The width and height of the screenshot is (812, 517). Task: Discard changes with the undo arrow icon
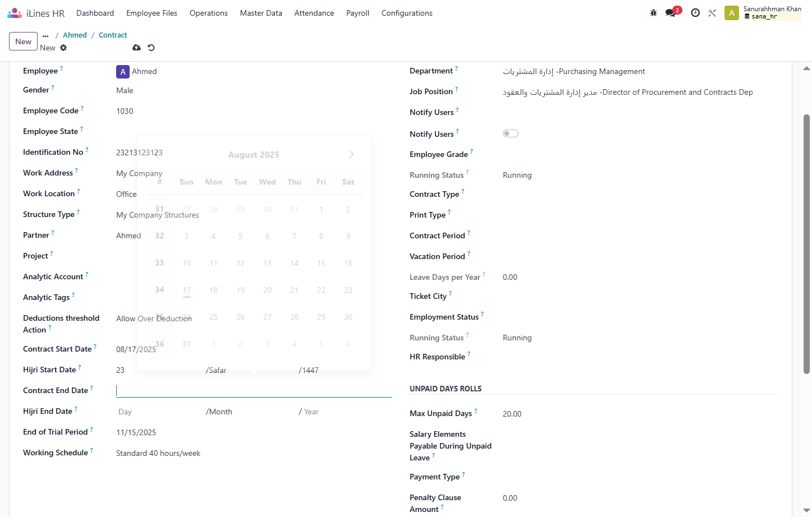tap(151, 48)
